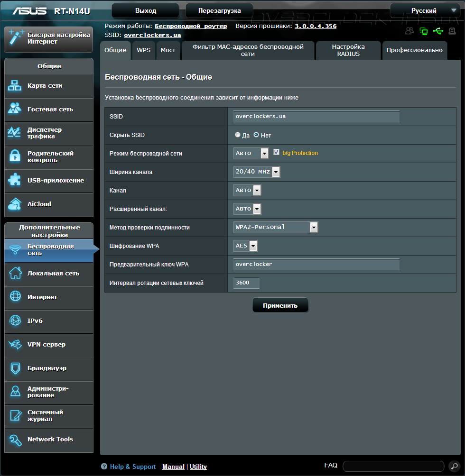Click the SSID input field

click(x=316, y=116)
